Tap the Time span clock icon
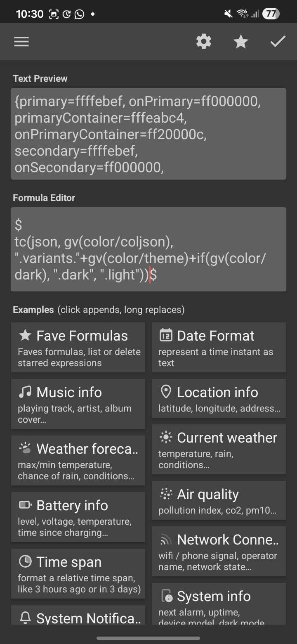This screenshot has width=297, height=644. click(x=25, y=561)
